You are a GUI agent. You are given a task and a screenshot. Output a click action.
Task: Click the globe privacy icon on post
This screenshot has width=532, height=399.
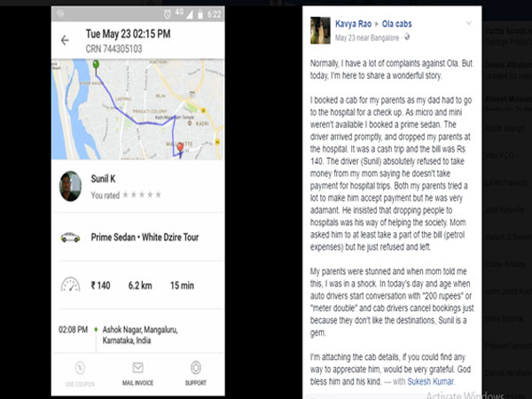click(407, 37)
